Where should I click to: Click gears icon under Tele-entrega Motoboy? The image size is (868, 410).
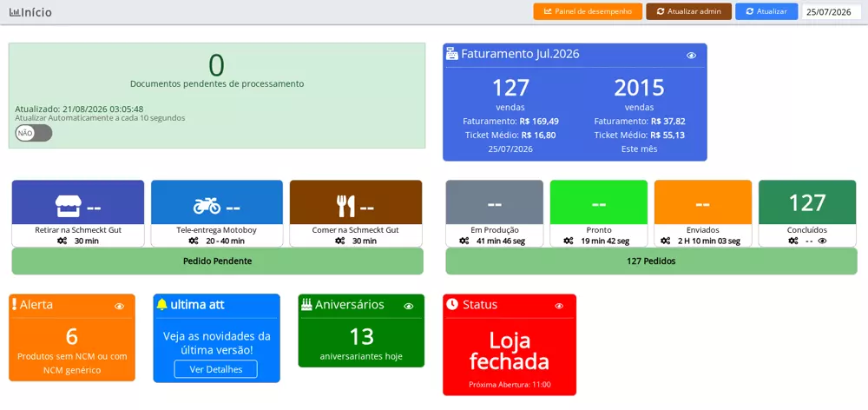(194, 241)
